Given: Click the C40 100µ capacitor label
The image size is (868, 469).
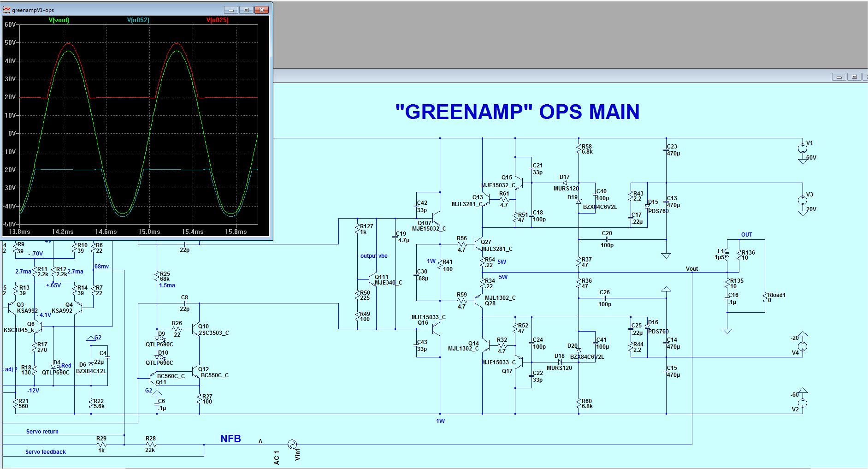Looking at the screenshot, I should pyautogui.click(x=602, y=195).
